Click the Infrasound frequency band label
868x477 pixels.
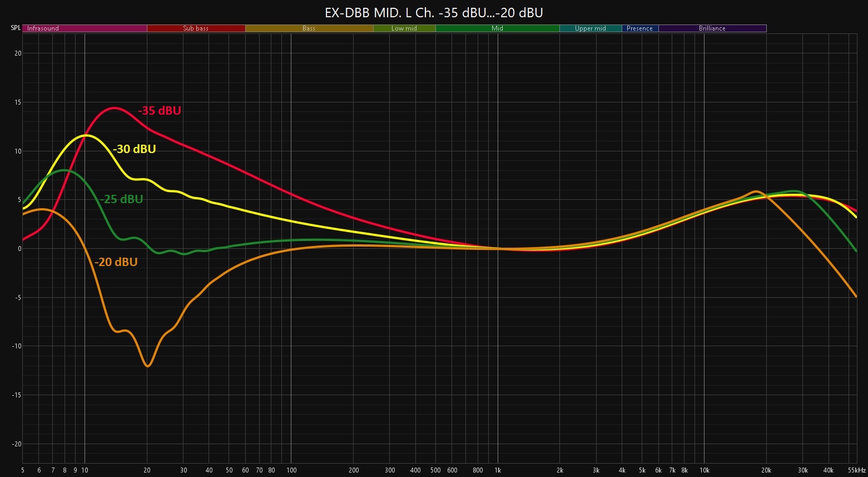tap(85, 28)
